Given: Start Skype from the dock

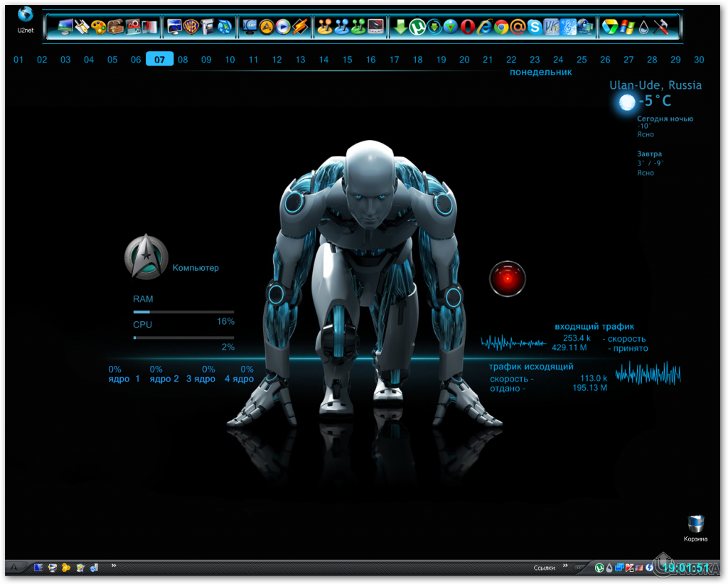Looking at the screenshot, I should pyautogui.click(x=535, y=27).
